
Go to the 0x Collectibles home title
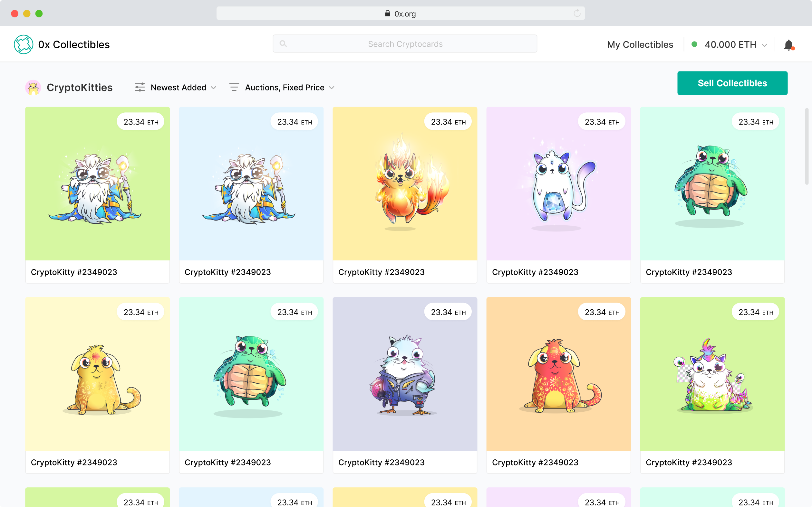pos(74,45)
